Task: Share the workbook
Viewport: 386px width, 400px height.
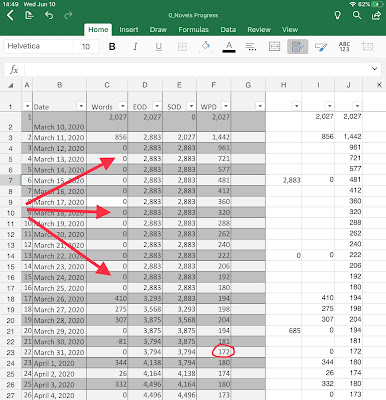Action: (376, 15)
